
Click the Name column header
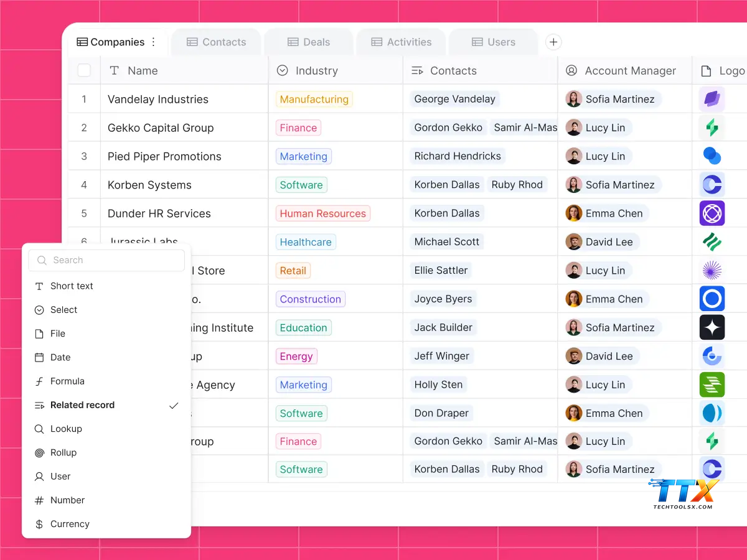[184, 71]
